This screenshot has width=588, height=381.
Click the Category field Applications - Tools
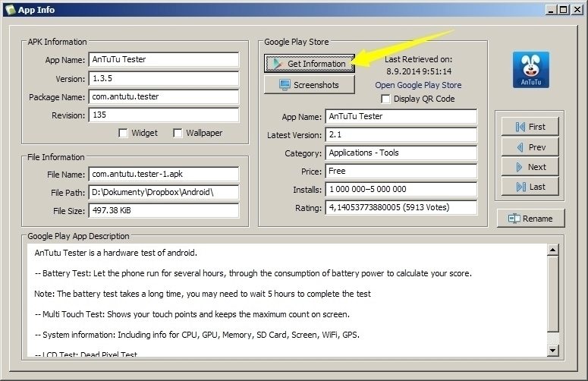click(x=401, y=153)
